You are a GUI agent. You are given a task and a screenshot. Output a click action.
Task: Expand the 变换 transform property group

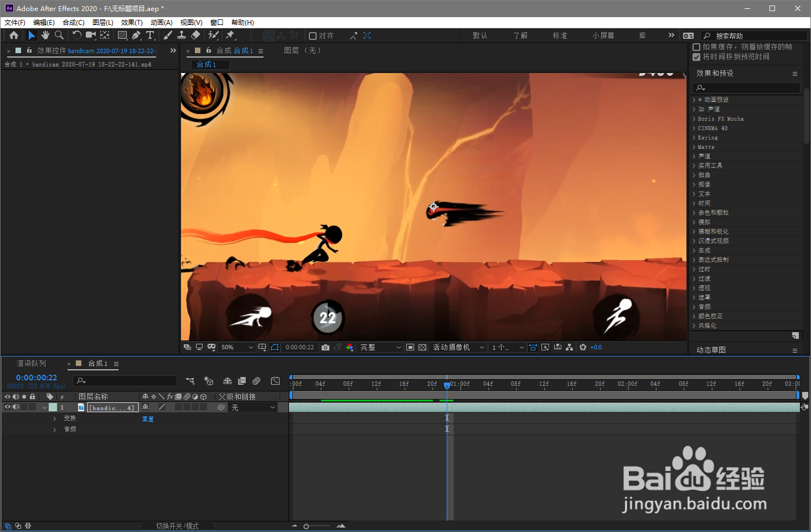point(54,419)
